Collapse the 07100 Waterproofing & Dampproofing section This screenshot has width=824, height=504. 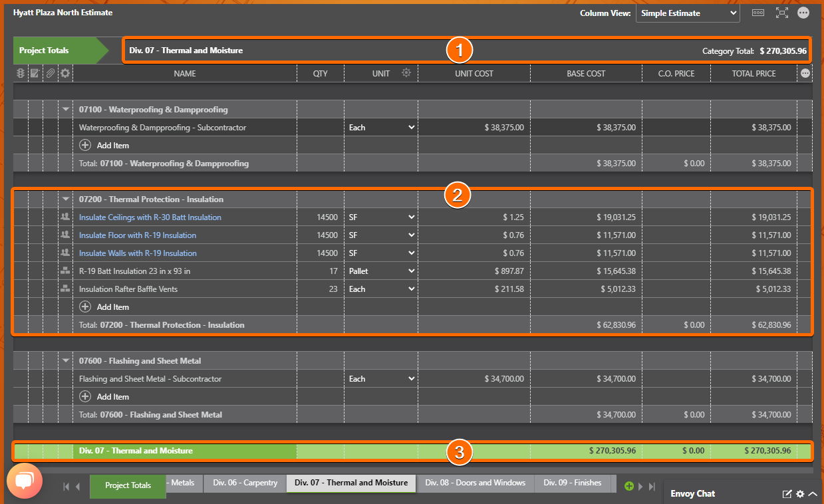click(x=65, y=108)
